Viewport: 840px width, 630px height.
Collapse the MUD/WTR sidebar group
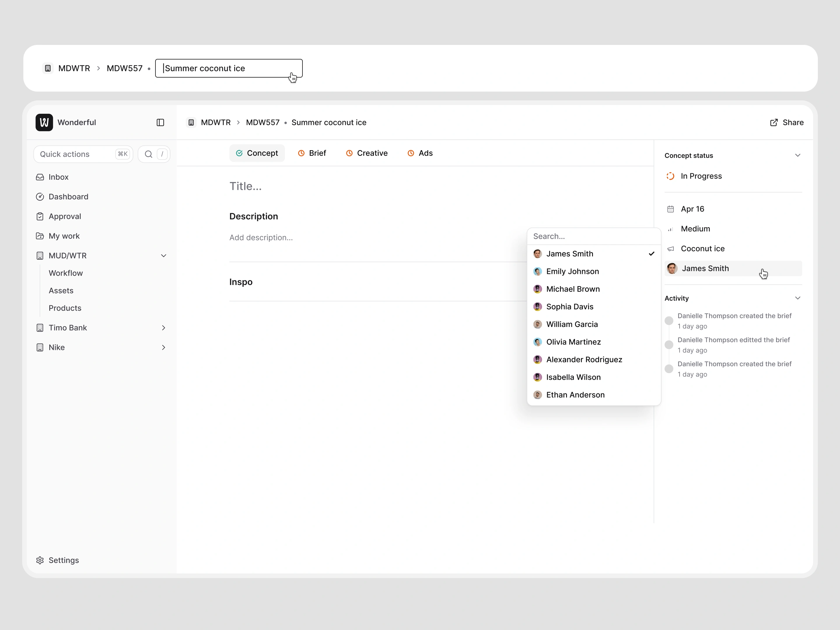tap(164, 256)
